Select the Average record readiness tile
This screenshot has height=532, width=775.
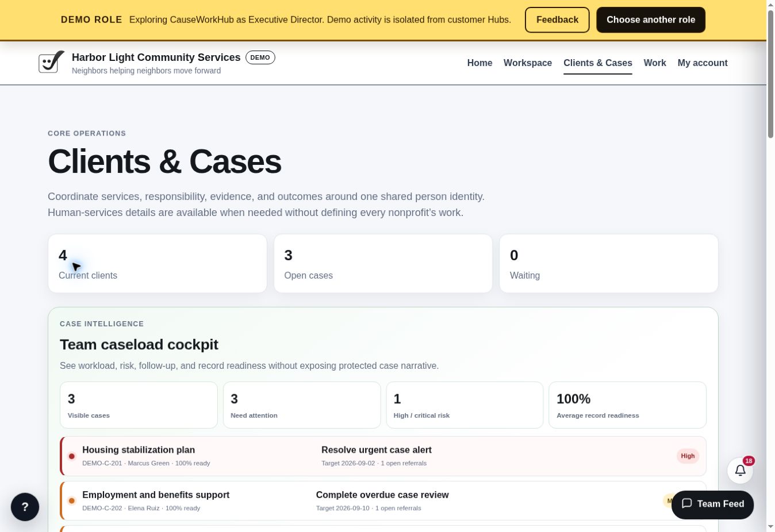(x=628, y=405)
